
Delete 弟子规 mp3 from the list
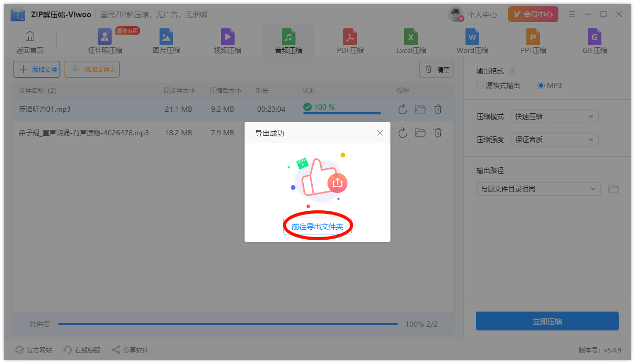coord(438,133)
